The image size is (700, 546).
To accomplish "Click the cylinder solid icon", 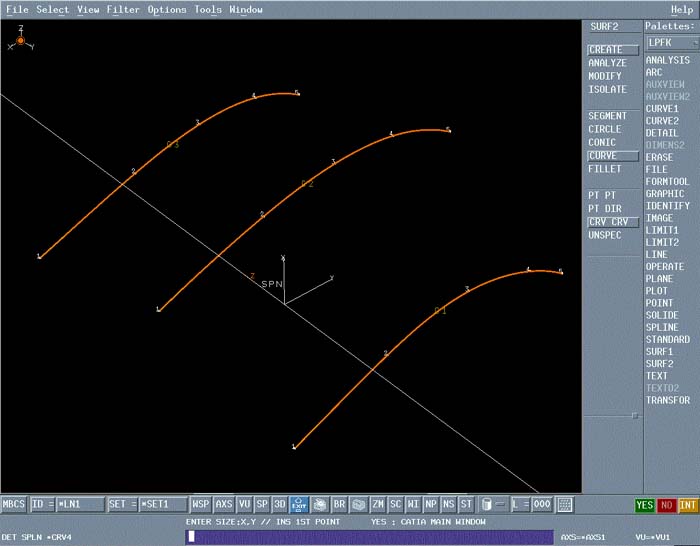I will pyautogui.click(x=487, y=504).
